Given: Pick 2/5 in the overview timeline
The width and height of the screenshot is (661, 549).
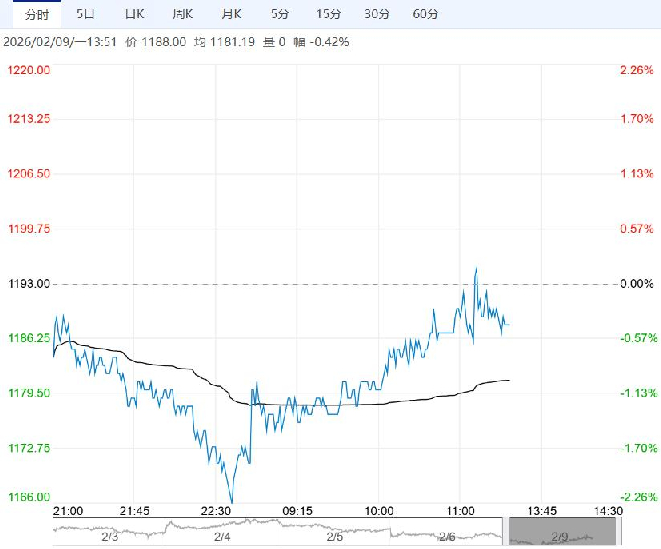Looking at the screenshot, I should coord(334,537).
